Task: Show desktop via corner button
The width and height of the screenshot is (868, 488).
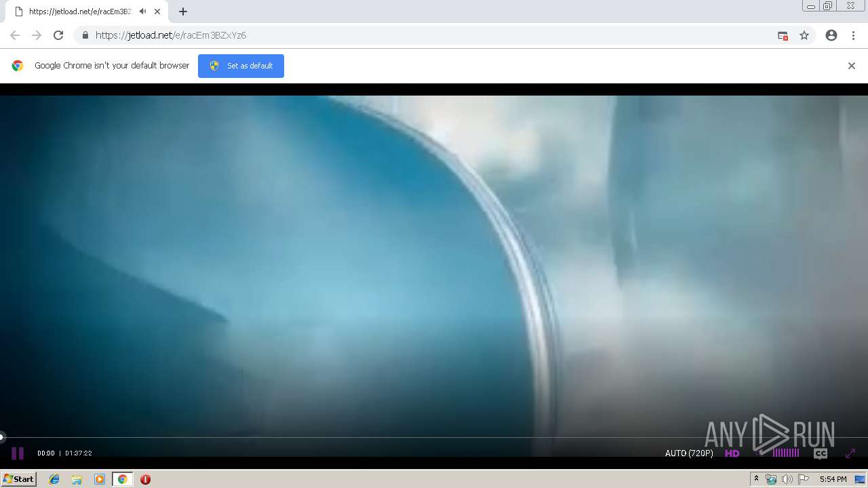Action: click(860, 479)
